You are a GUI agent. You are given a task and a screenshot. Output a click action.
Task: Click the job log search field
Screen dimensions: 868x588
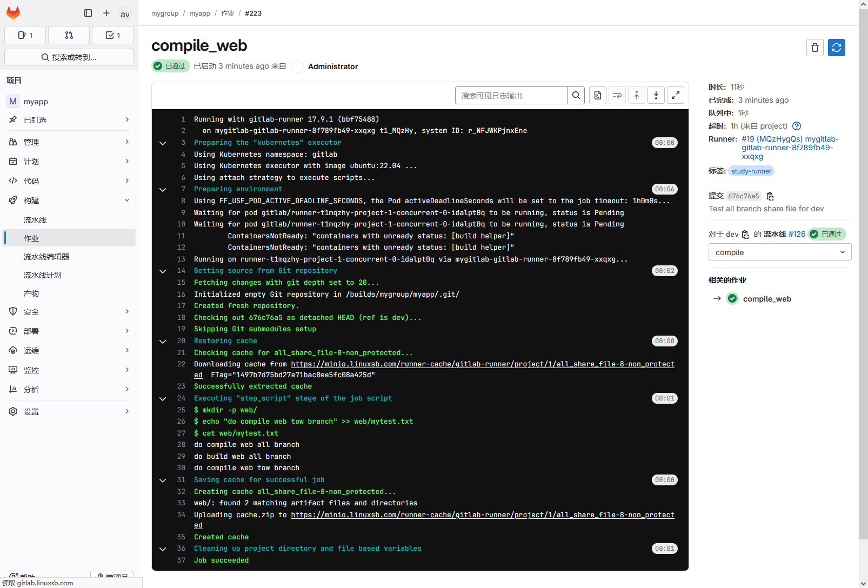click(511, 95)
